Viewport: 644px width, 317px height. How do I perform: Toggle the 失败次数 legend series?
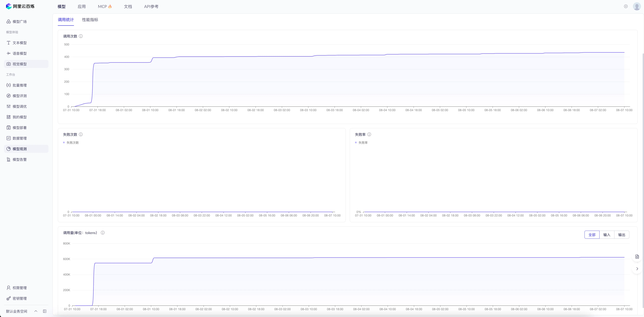[71, 143]
